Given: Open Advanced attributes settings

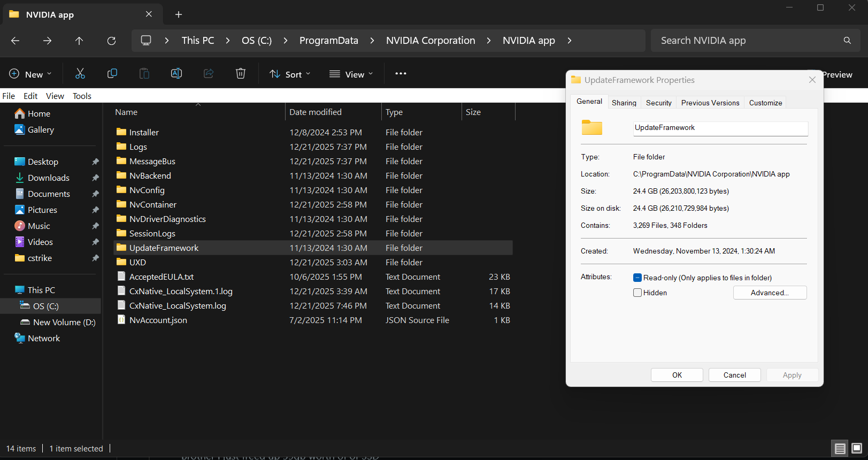Looking at the screenshot, I should (770, 293).
